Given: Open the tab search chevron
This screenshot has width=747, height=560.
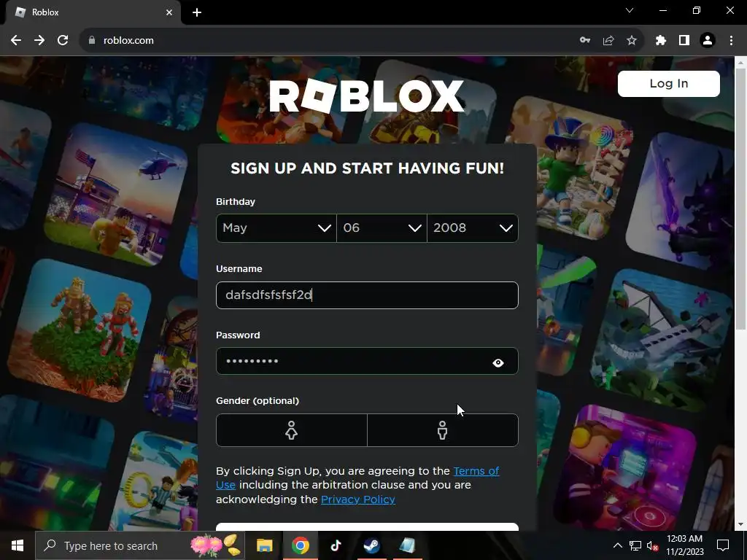Looking at the screenshot, I should pos(630,10).
